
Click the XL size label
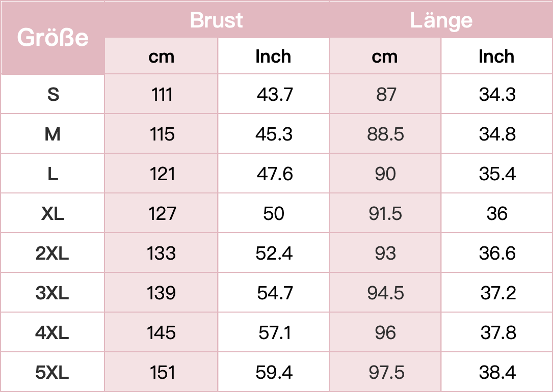click(53, 213)
